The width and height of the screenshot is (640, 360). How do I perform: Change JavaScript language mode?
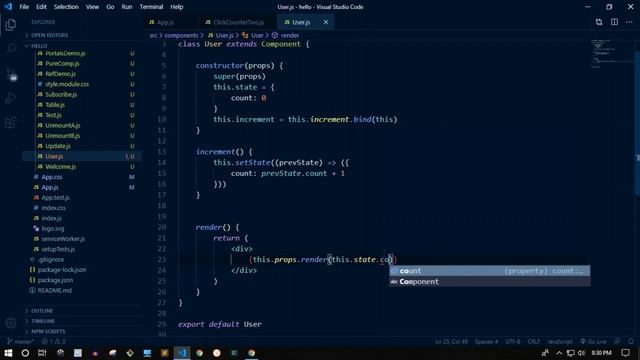(x=560, y=341)
